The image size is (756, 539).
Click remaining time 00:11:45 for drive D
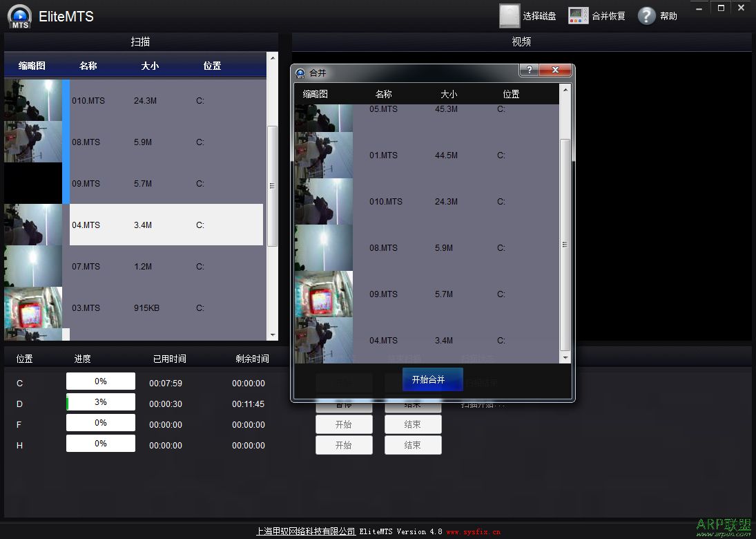click(249, 404)
